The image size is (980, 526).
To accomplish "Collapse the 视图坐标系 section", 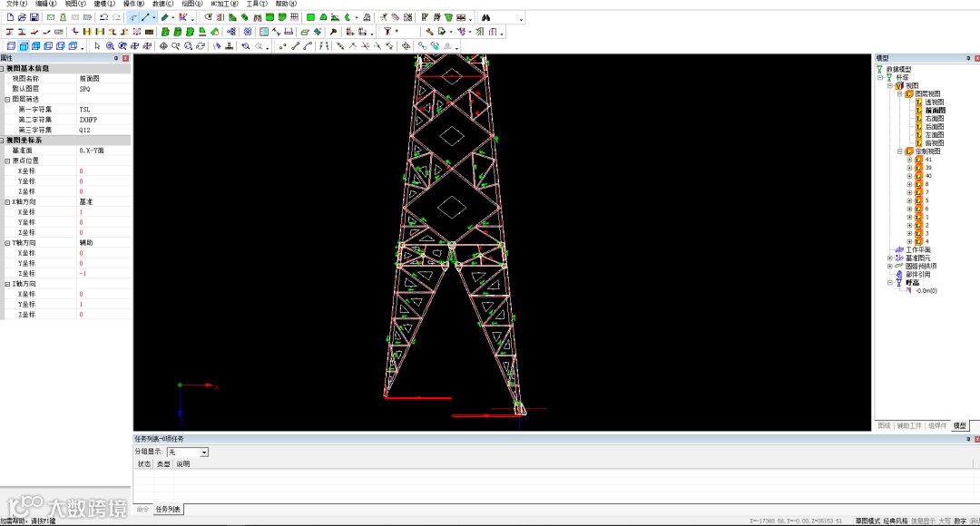I will point(3,140).
